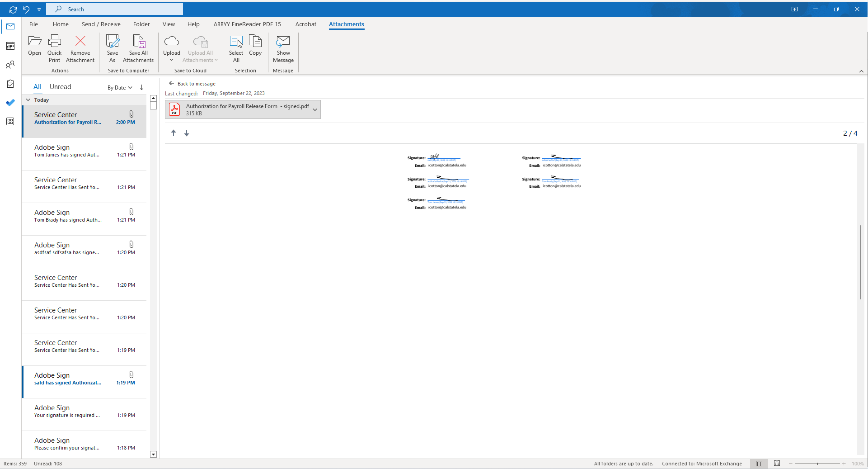The image size is (868, 469).
Task: Collapse the ribbon with the chevron
Action: [861, 71]
